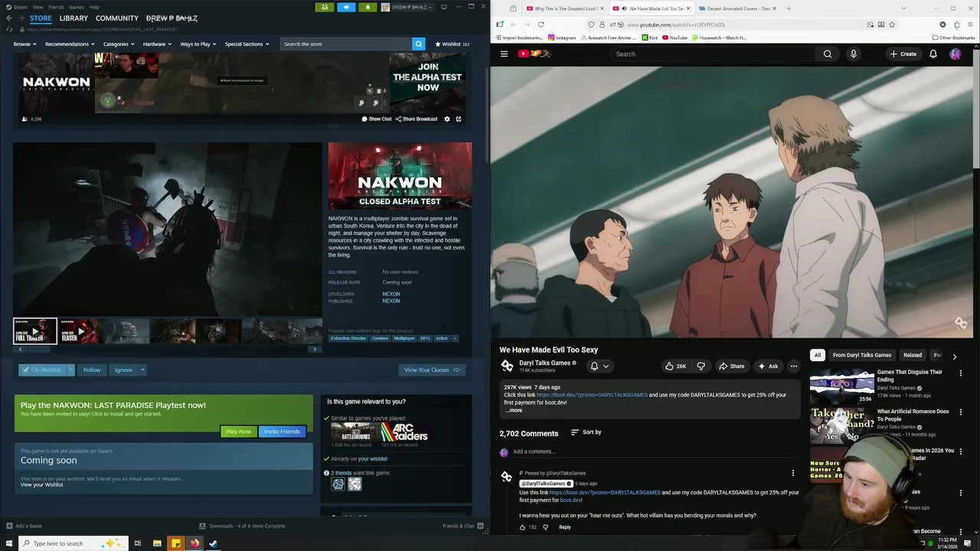980x551 pixels.
Task: Open the Steam Friends menu
Action: pyautogui.click(x=56, y=7)
